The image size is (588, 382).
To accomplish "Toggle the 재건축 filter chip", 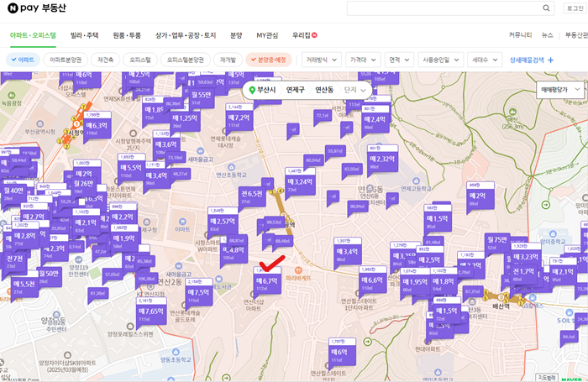I will (x=105, y=60).
